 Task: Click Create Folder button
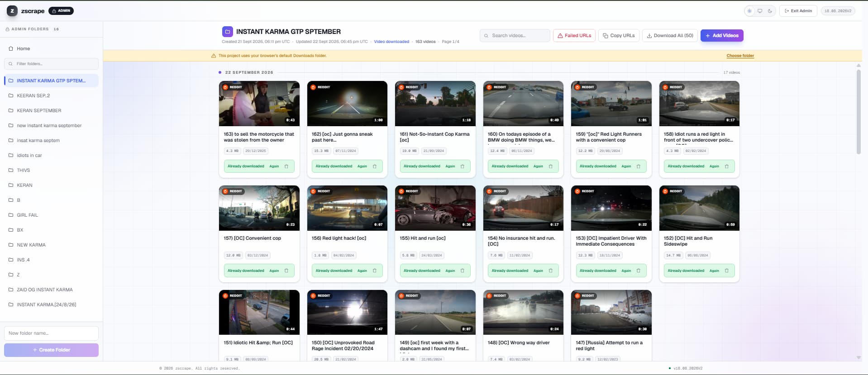pyautogui.click(x=51, y=350)
